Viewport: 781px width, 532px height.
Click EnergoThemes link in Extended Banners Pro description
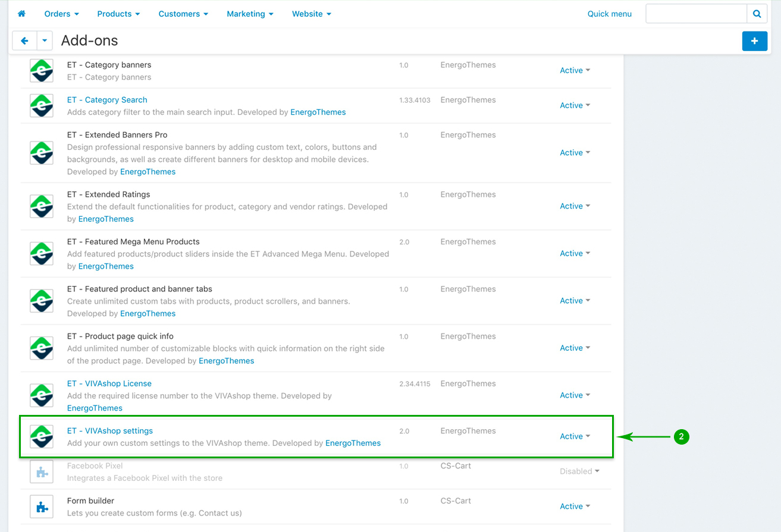148,172
